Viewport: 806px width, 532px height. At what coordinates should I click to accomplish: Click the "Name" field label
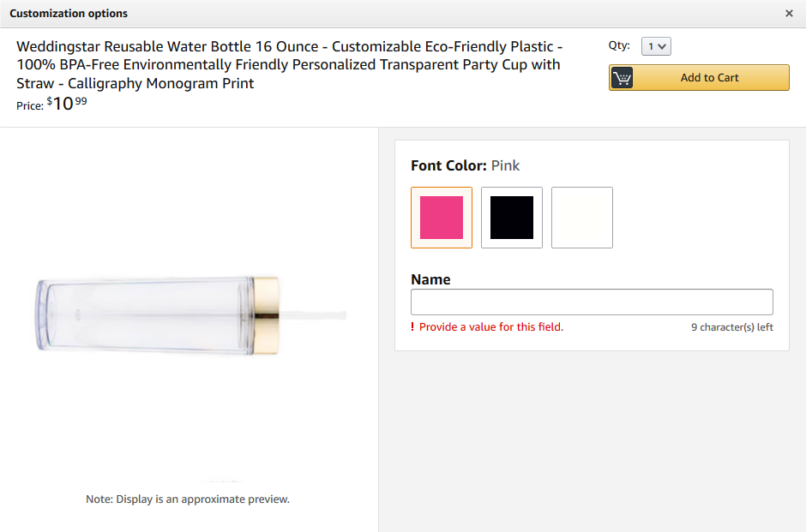430,279
